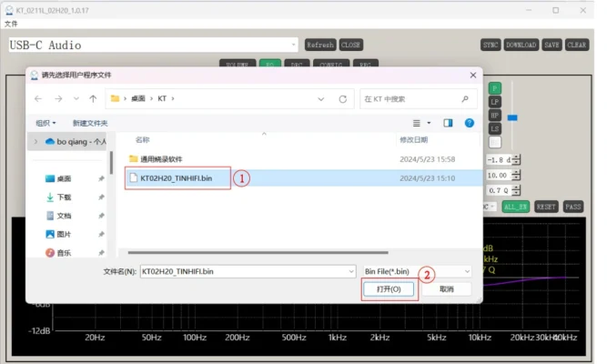Toggle the P filter type button

click(495, 88)
